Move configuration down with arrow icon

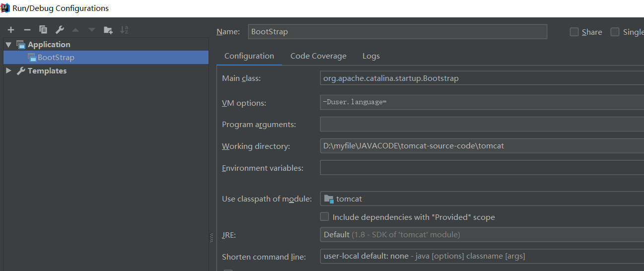point(91,30)
